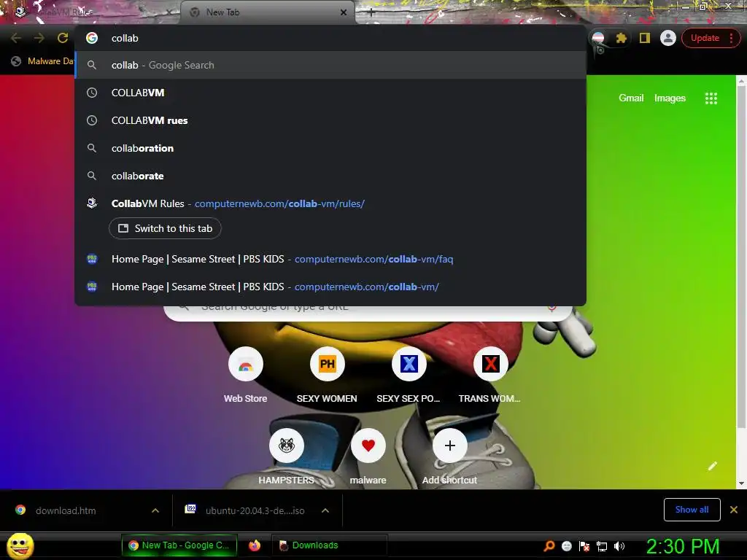The width and height of the screenshot is (747, 560).
Task: Go back using the back arrow
Action: (16, 38)
